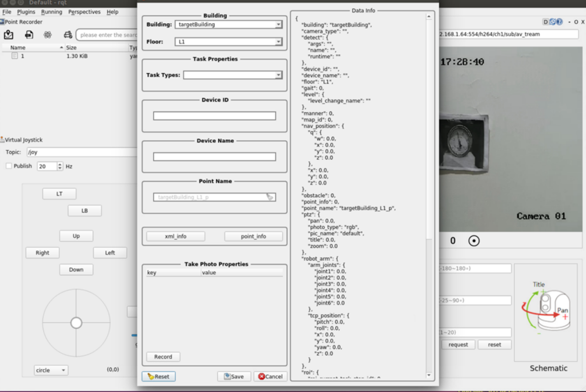Click the Device Name input field
The image size is (586, 392).
point(215,156)
